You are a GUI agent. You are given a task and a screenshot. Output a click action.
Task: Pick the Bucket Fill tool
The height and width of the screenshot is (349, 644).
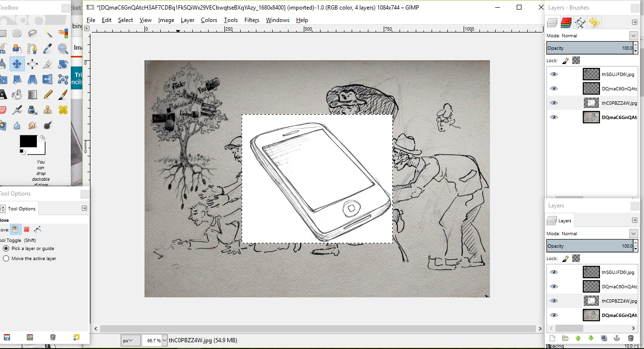17,94
